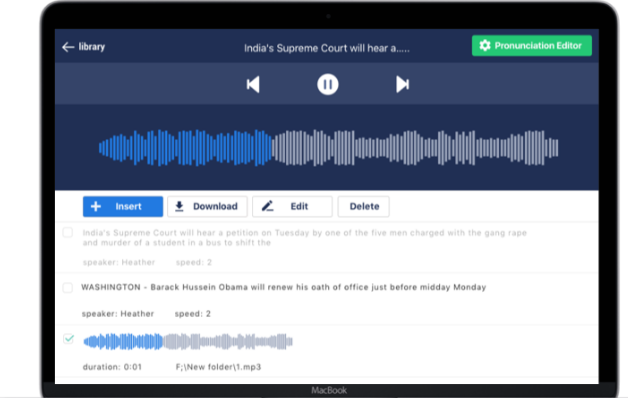Skip to previous track
The width and height of the screenshot is (628, 398).
click(253, 84)
